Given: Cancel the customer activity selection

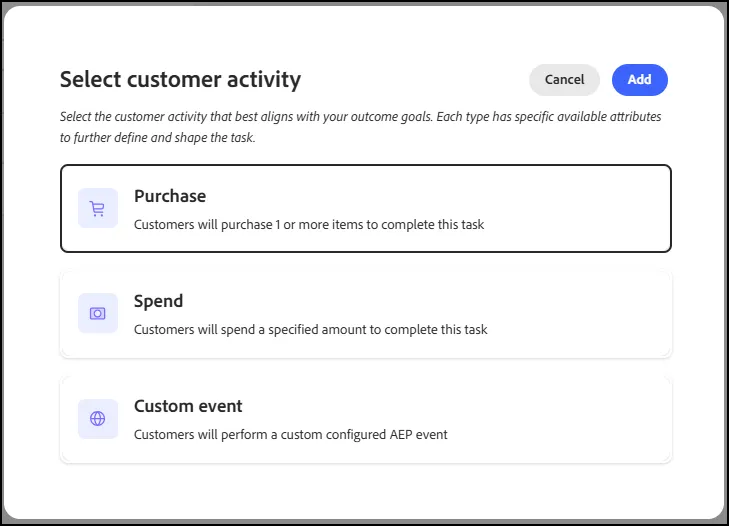Looking at the screenshot, I should (x=564, y=80).
